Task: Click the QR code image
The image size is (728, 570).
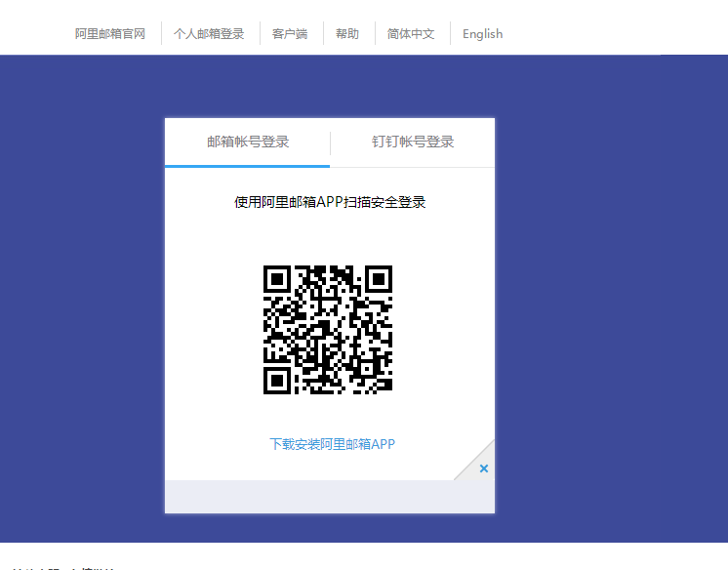Action: tap(328, 329)
